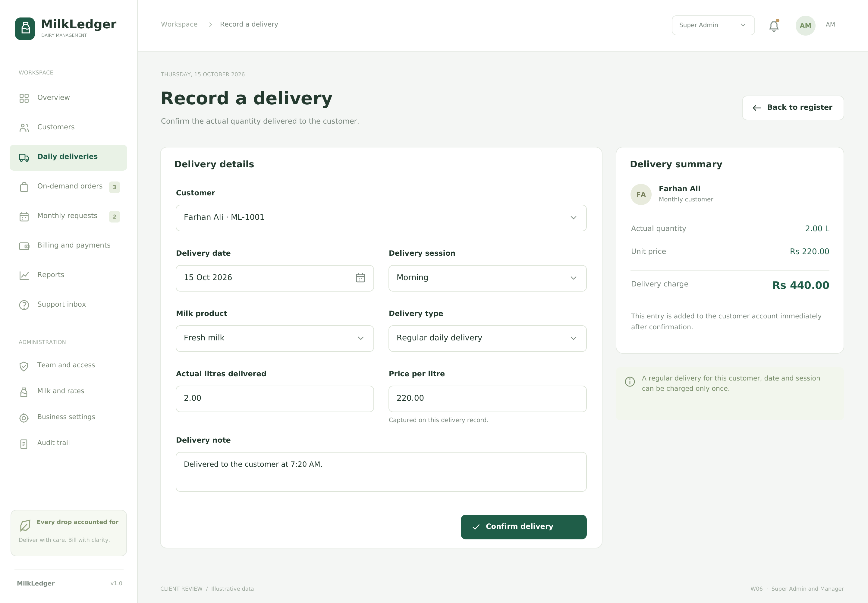Click the Reports chart icon
The image size is (868, 603).
tap(24, 276)
